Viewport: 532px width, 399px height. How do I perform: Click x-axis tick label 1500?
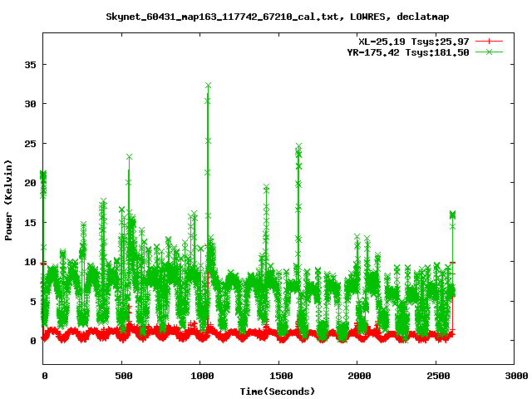281,376
